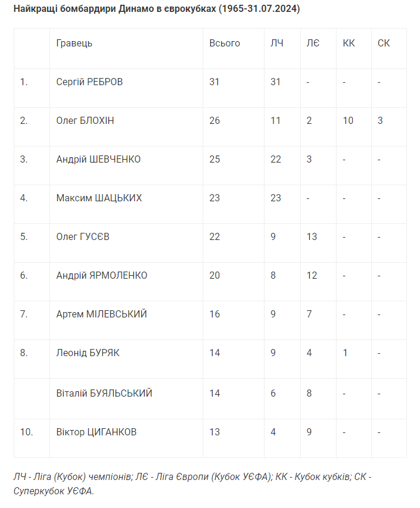Click the Гравець column header

click(74, 43)
